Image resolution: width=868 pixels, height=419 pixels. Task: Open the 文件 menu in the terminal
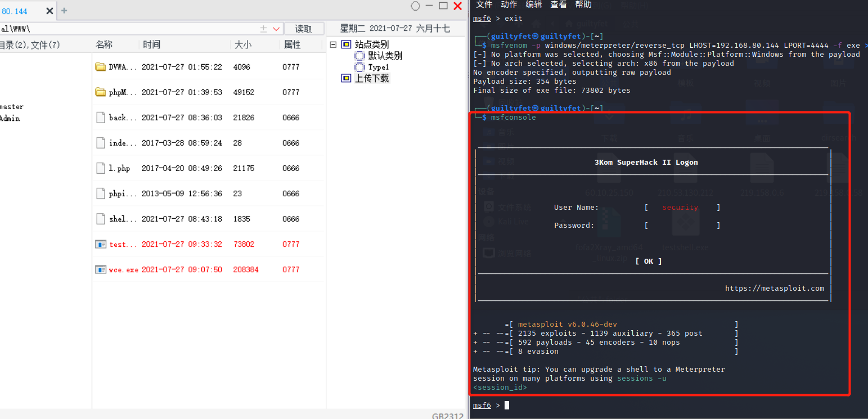point(484,4)
